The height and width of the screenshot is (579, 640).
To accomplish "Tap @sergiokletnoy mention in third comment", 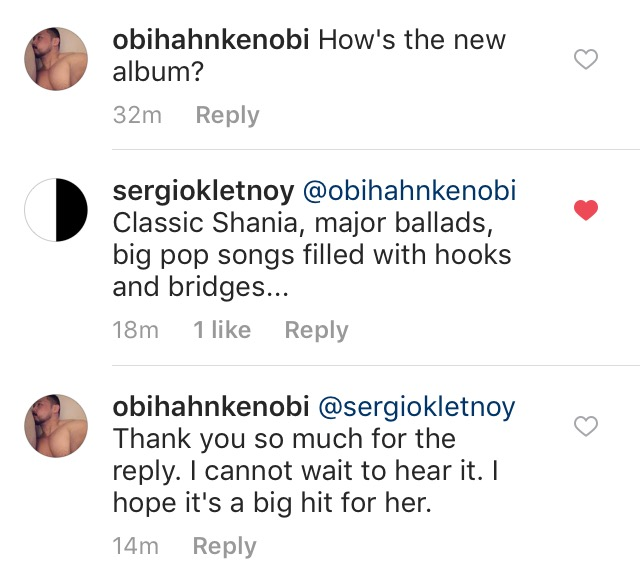I will 416,407.
